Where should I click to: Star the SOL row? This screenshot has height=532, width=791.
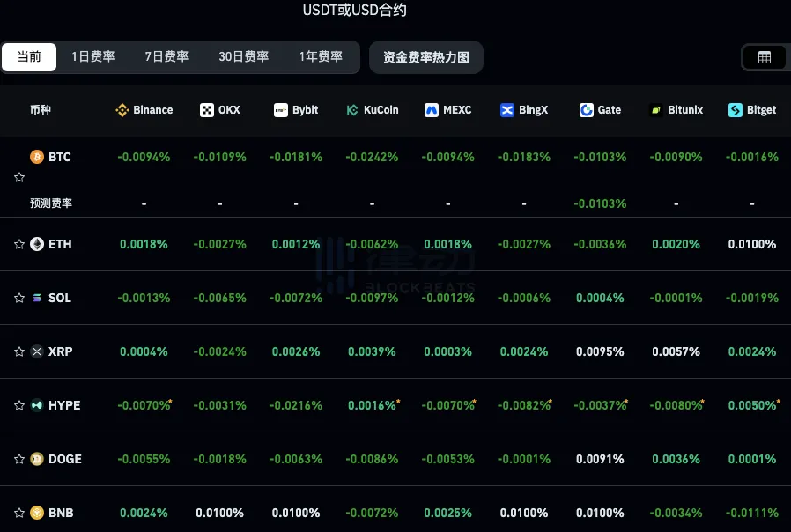pyautogui.click(x=19, y=298)
